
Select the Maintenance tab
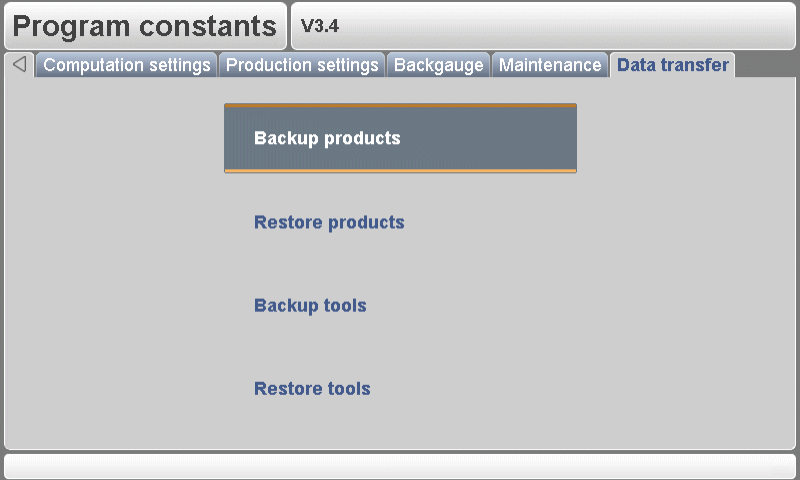click(x=550, y=66)
